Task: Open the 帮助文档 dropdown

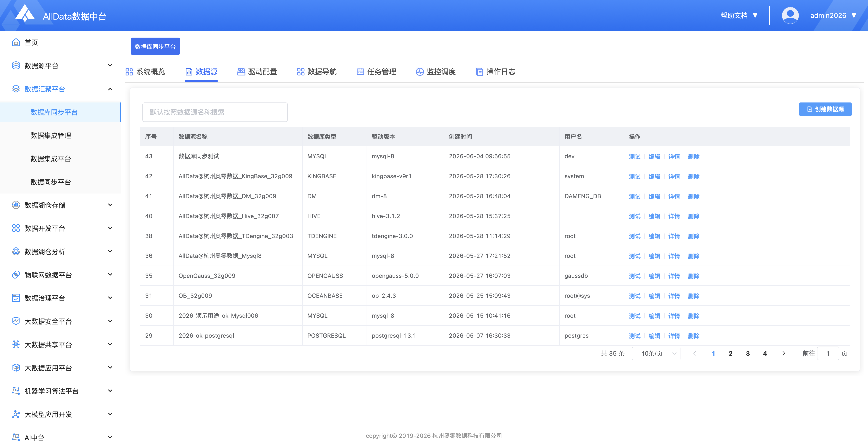Action: (x=739, y=15)
